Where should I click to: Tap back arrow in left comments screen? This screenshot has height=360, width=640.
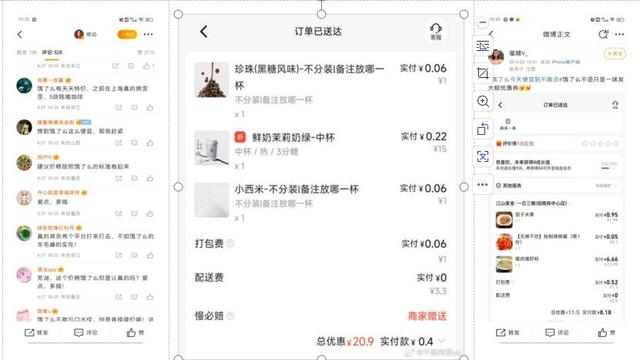pos(20,35)
